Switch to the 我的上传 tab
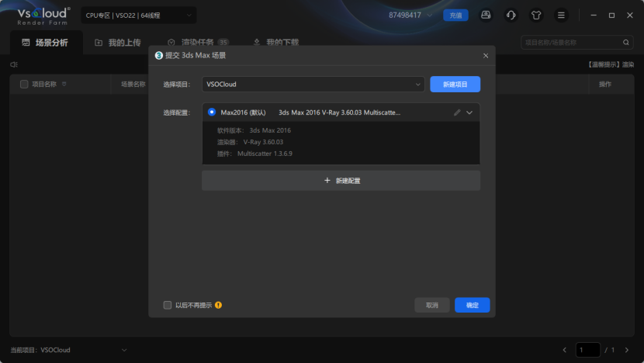 (x=117, y=43)
